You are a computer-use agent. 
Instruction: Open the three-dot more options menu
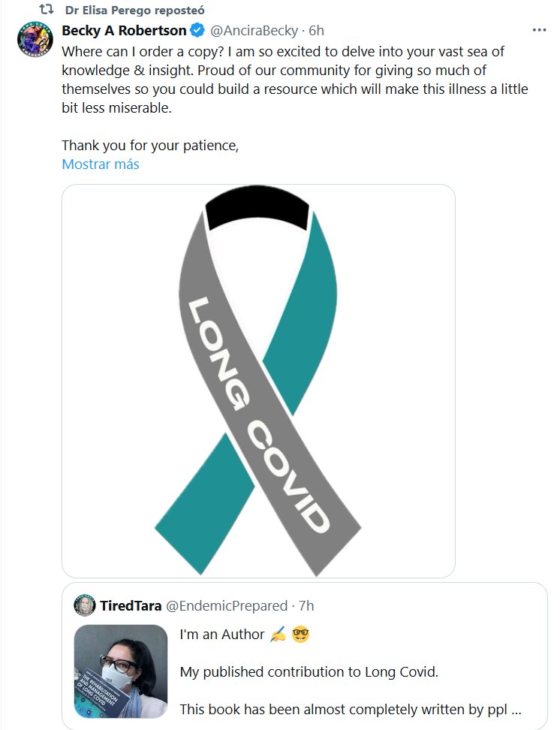539,31
